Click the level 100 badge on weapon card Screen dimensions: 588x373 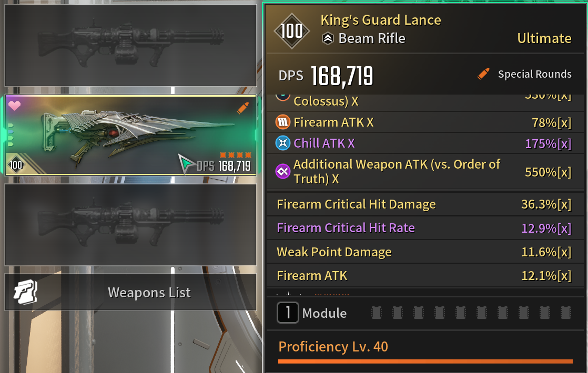coord(16,165)
